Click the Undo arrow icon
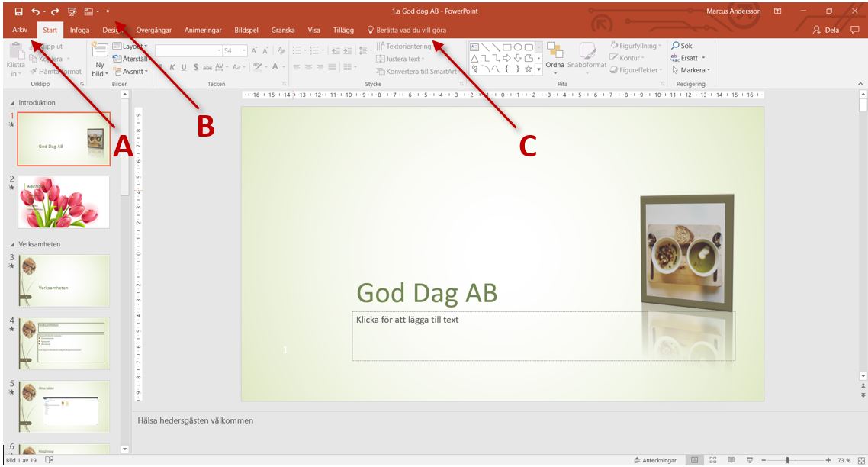 (x=35, y=11)
